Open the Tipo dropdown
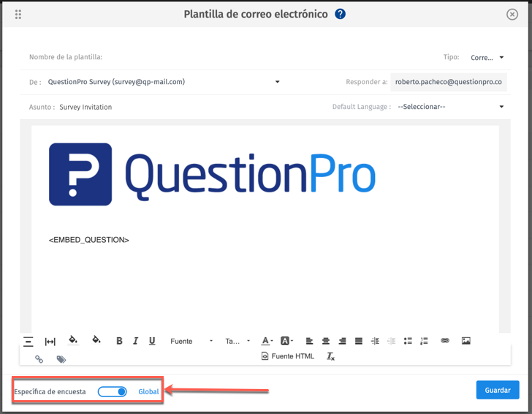The image size is (532, 414). pos(487,57)
